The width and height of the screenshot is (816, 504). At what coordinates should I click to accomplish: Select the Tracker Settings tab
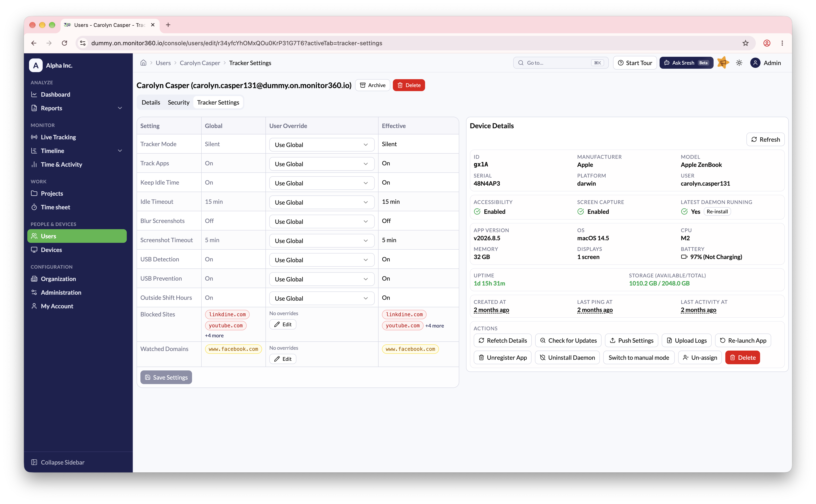tap(218, 102)
